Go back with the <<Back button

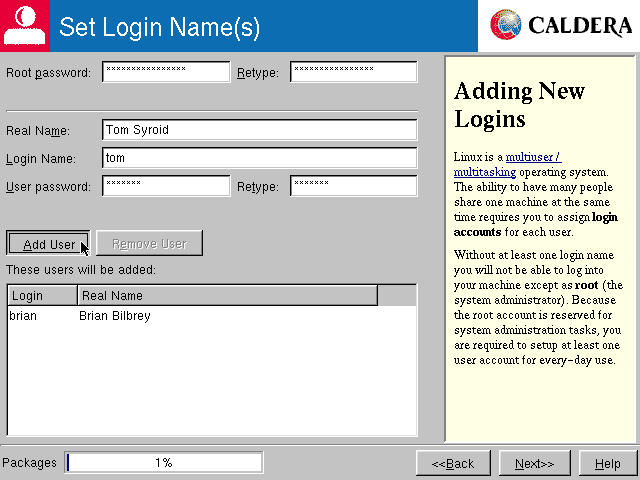(x=453, y=464)
